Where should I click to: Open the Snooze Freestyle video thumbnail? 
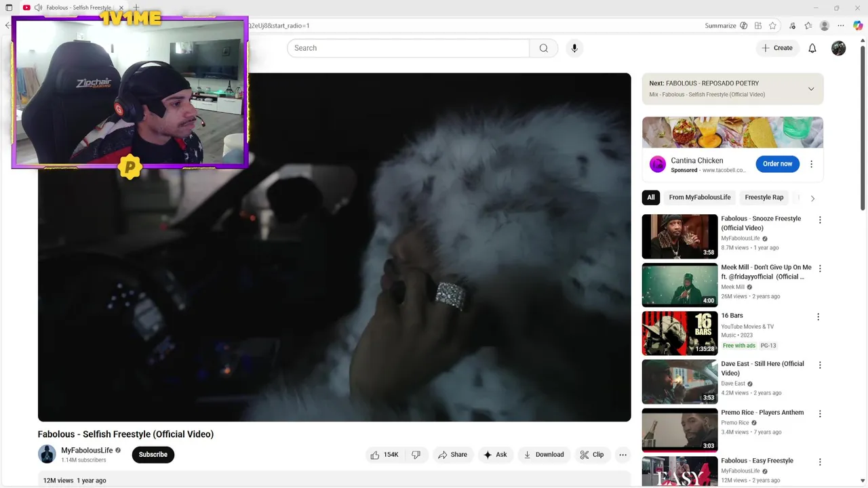(679, 237)
